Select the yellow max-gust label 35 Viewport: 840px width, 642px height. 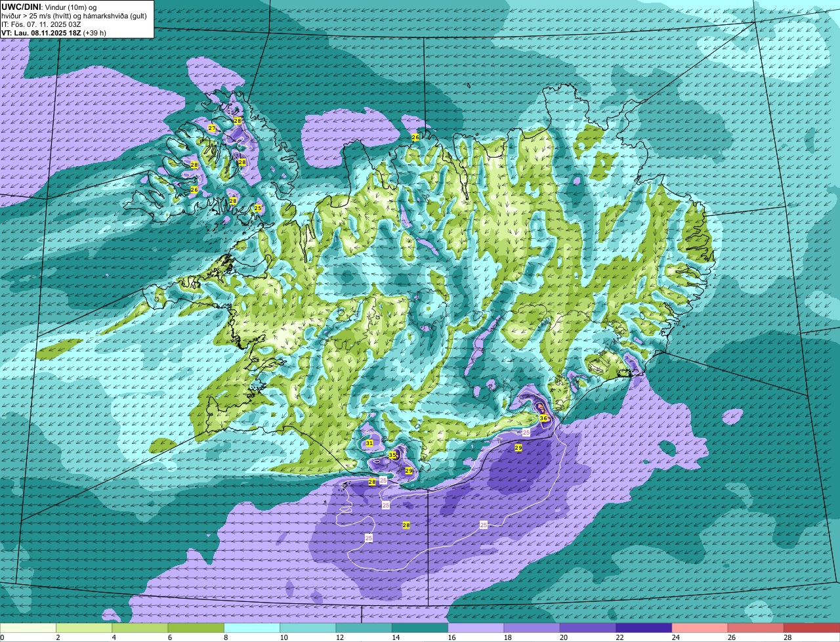392,455
